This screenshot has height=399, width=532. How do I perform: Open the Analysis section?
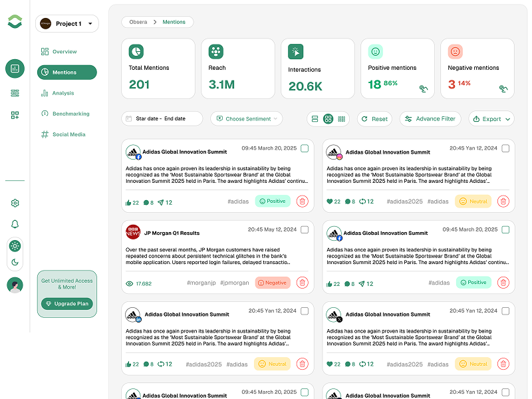click(58, 93)
